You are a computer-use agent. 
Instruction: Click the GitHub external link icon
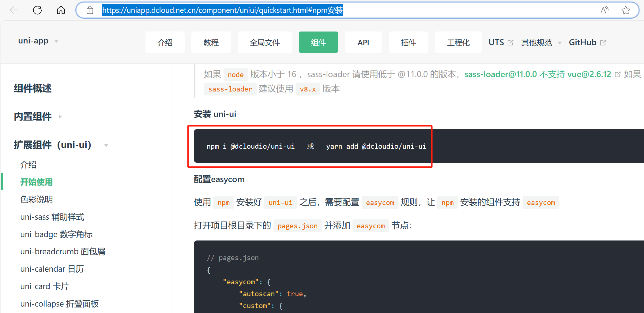[603, 43]
